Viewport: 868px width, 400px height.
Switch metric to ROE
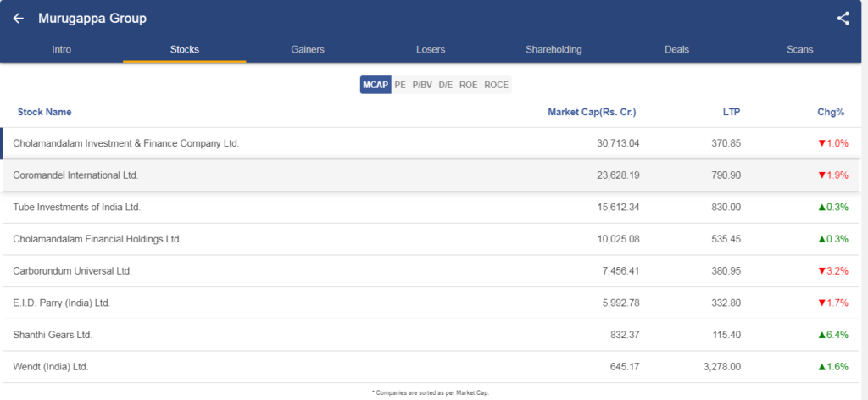click(468, 85)
